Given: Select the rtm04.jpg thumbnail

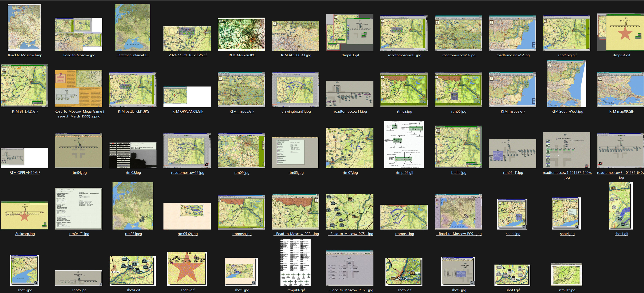Looking at the screenshot, I should pyautogui.click(x=78, y=151).
